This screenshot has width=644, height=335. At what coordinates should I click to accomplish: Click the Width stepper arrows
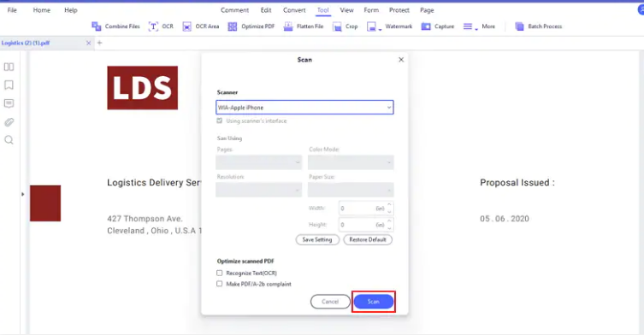tap(389, 209)
